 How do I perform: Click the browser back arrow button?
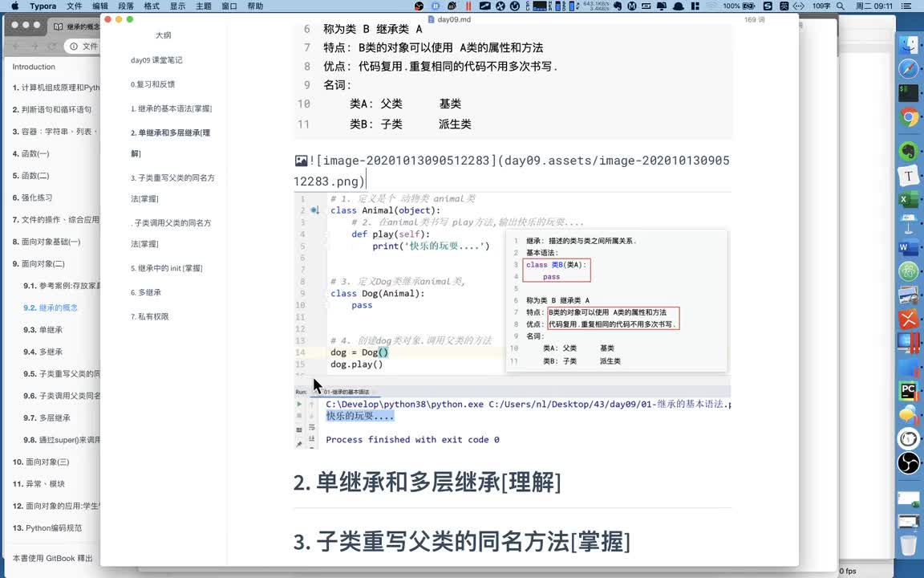16,46
